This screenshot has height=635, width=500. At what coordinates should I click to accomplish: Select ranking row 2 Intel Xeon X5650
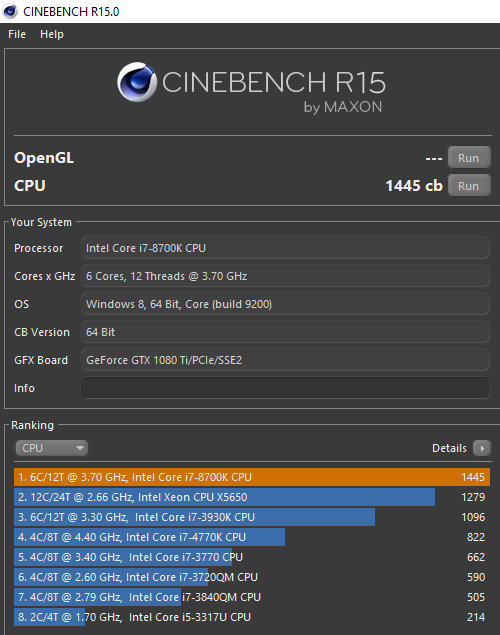252,497
